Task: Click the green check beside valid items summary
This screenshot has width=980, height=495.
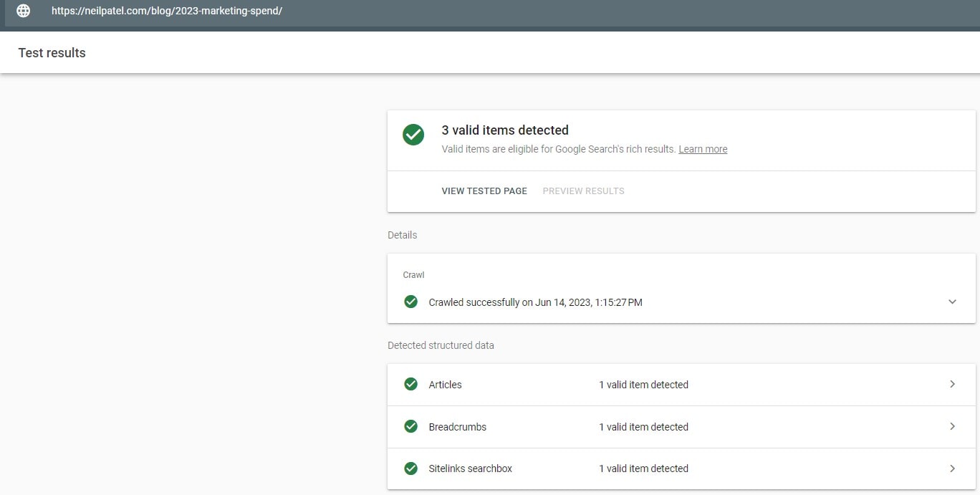Action: pos(413,135)
